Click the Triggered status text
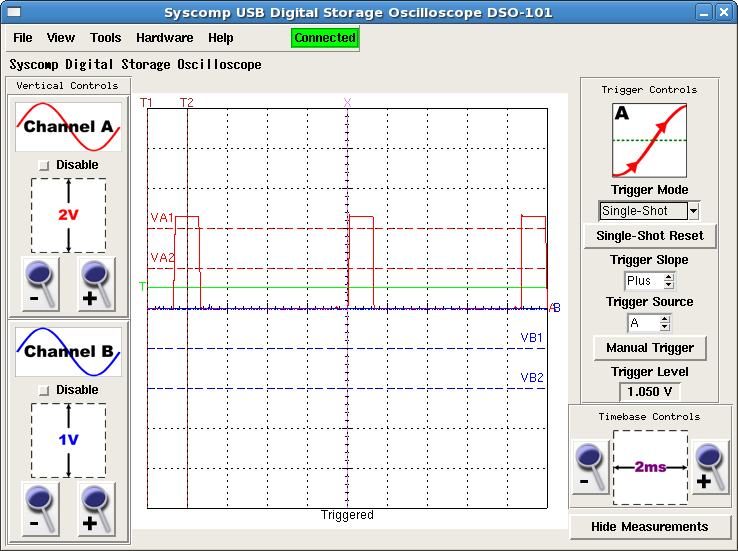This screenshot has height=551, width=738. (x=347, y=515)
